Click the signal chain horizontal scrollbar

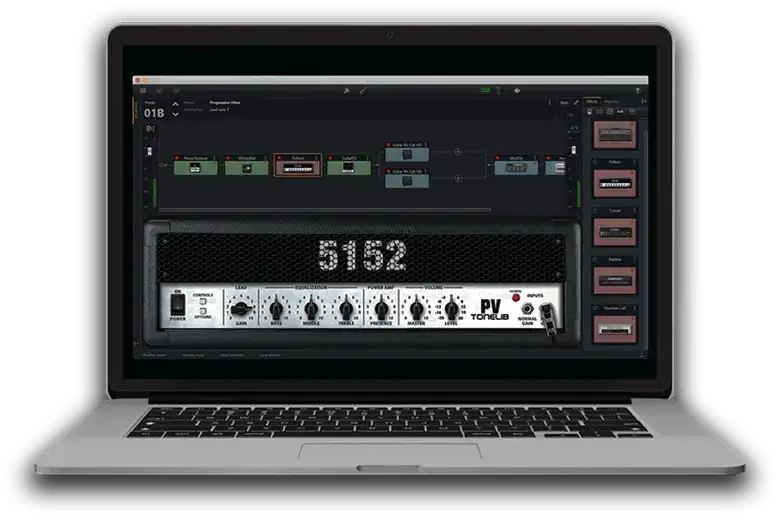click(x=324, y=210)
